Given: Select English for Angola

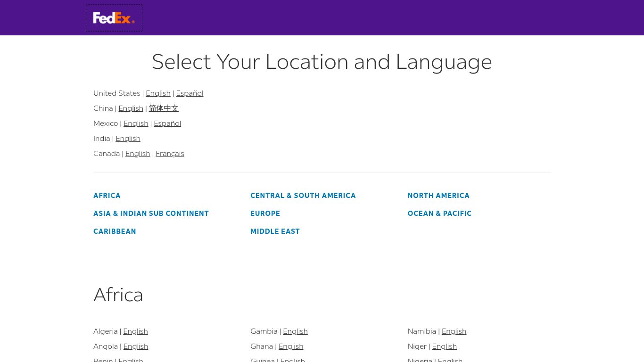Looking at the screenshot, I should coord(136,346).
